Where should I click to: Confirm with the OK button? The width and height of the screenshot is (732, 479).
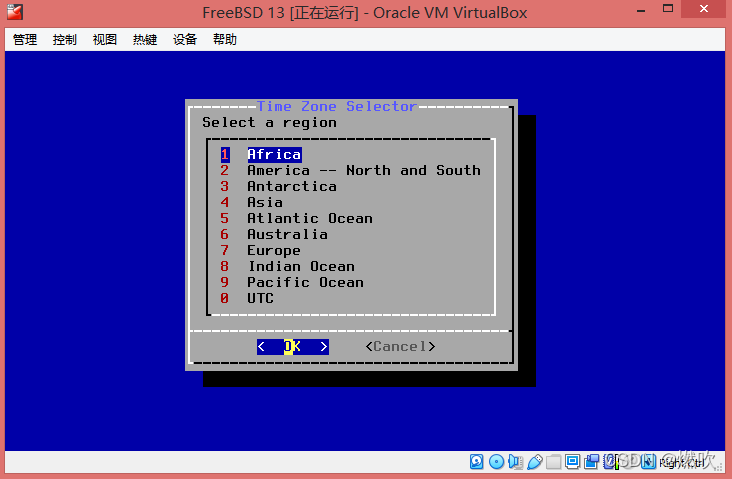(293, 346)
